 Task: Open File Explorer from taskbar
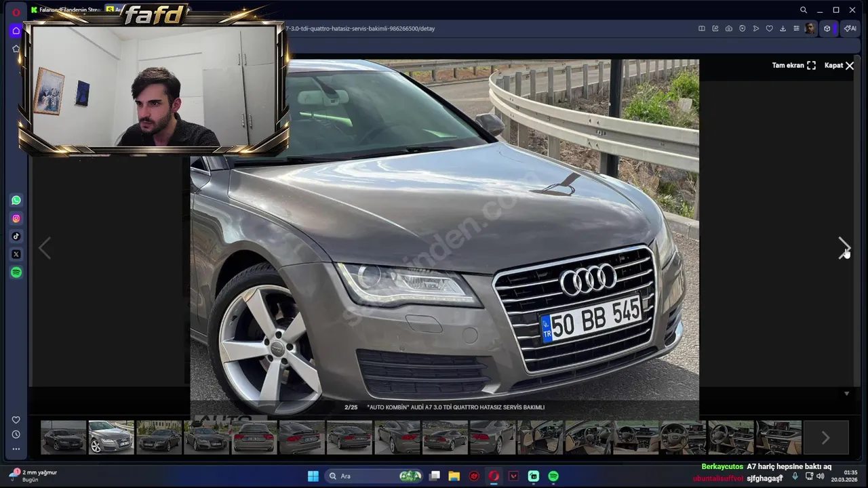coord(454,476)
